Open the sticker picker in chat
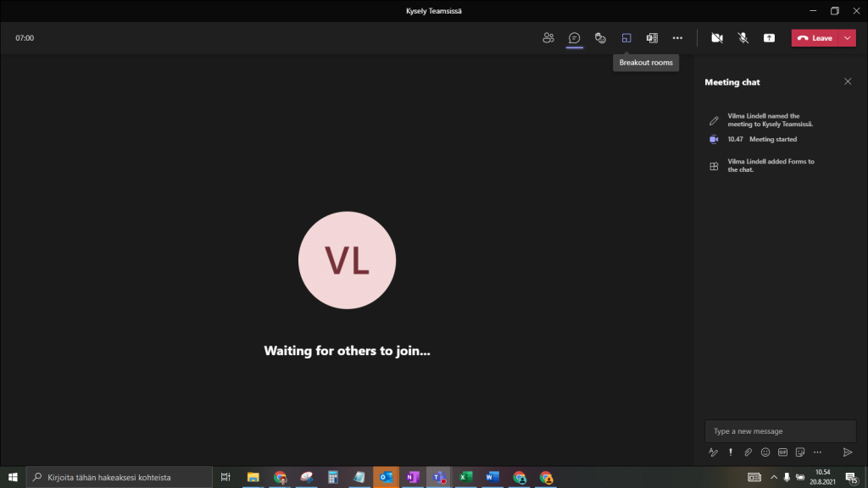 click(800, 452)
